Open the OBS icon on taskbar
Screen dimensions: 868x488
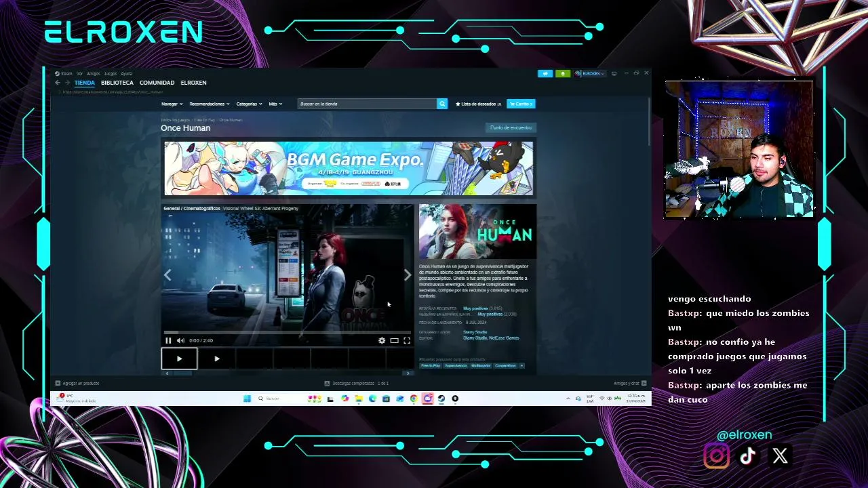455,399
